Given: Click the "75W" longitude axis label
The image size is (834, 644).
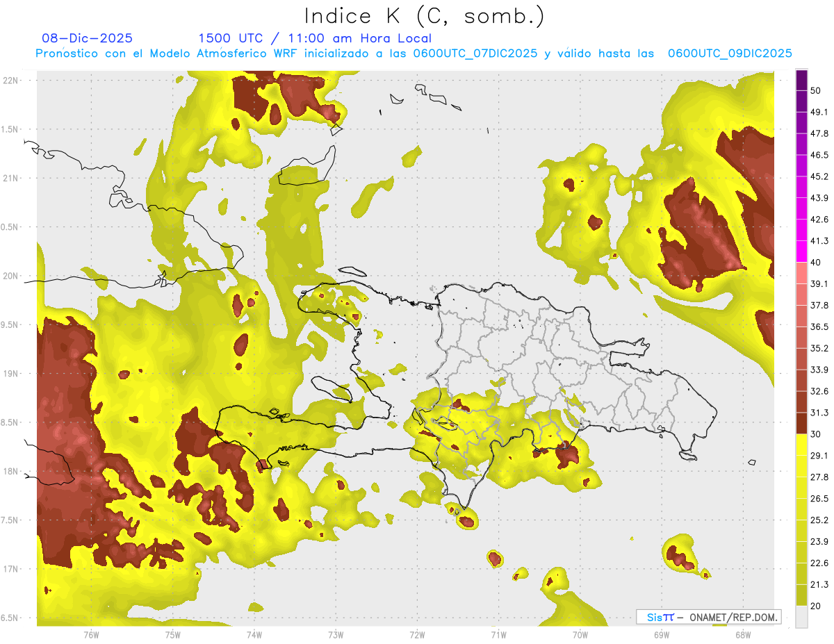Looking at the screenshot, I should click(172, 635).
